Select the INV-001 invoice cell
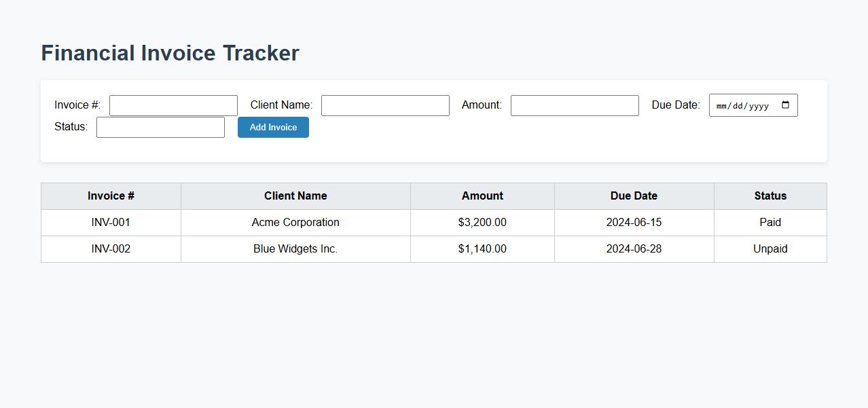Image resolution: width=868 pixels, height=408 pixels. pos(111,222)
